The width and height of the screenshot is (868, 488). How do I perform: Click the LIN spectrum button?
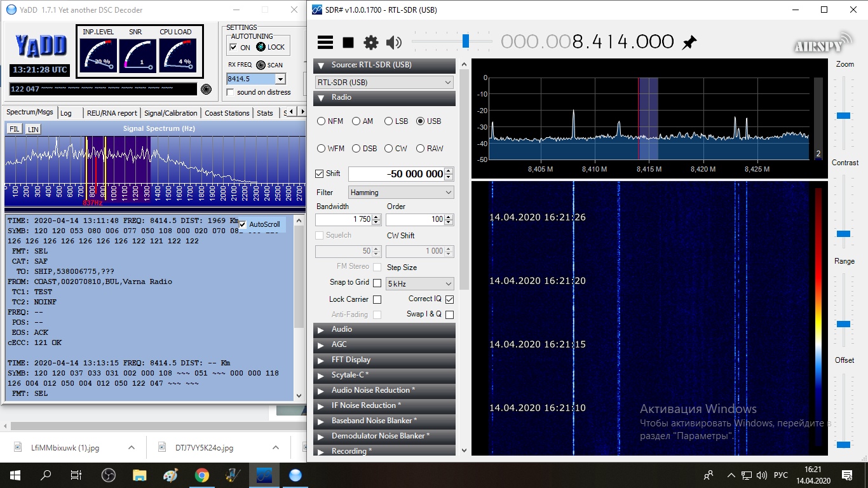pyautogui.click(x=33, y=129)
